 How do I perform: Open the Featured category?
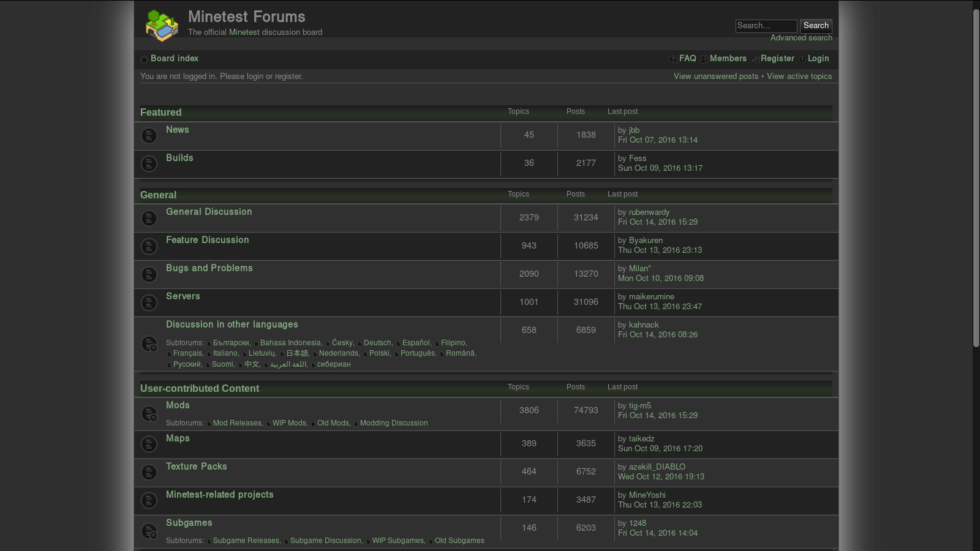click(x=161, y=113)
